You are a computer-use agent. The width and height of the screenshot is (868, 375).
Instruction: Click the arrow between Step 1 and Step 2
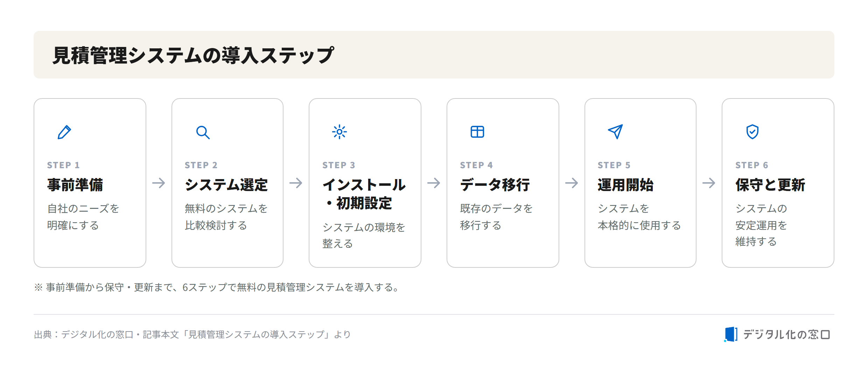[159, 183]
